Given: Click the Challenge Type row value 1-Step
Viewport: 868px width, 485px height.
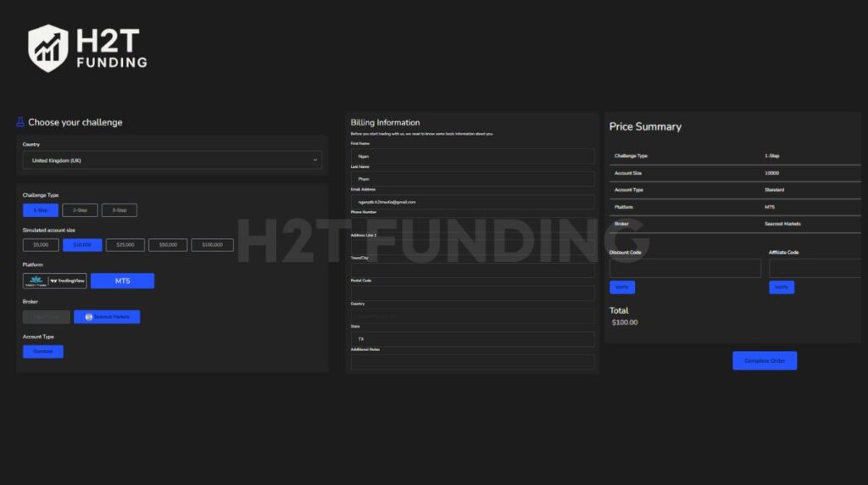Looking at the screenshot, I should click(771, 155).
